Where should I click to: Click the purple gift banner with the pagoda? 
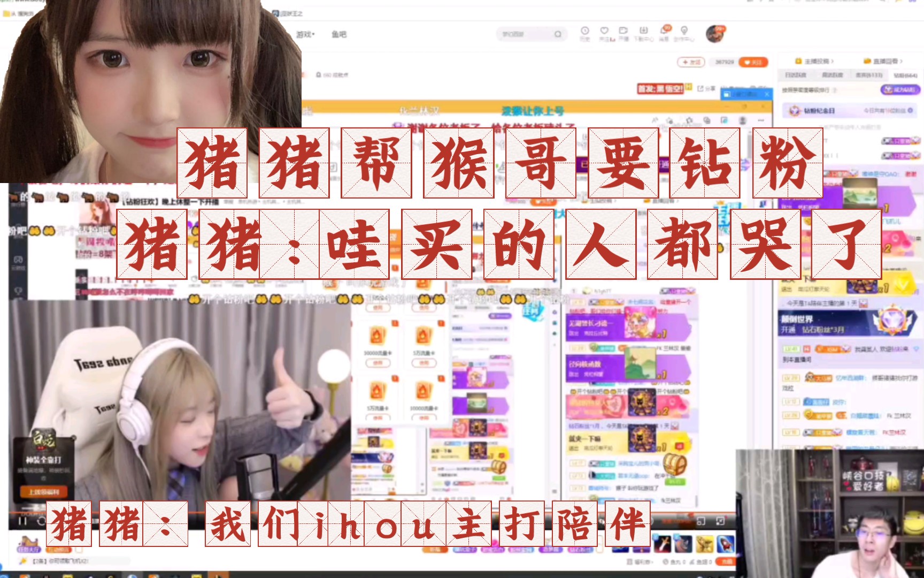tap(628, 367)
